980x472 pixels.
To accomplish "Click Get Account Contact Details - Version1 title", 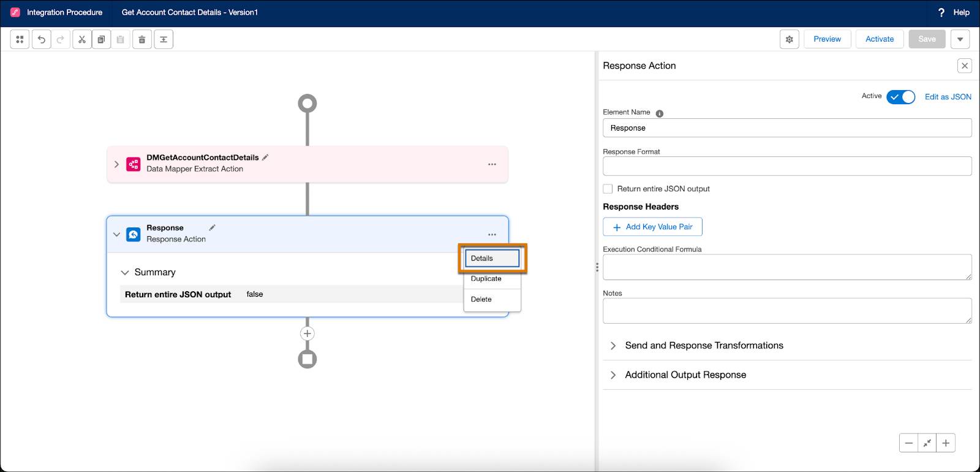I will pyautogui.click(x=190, y=12).
